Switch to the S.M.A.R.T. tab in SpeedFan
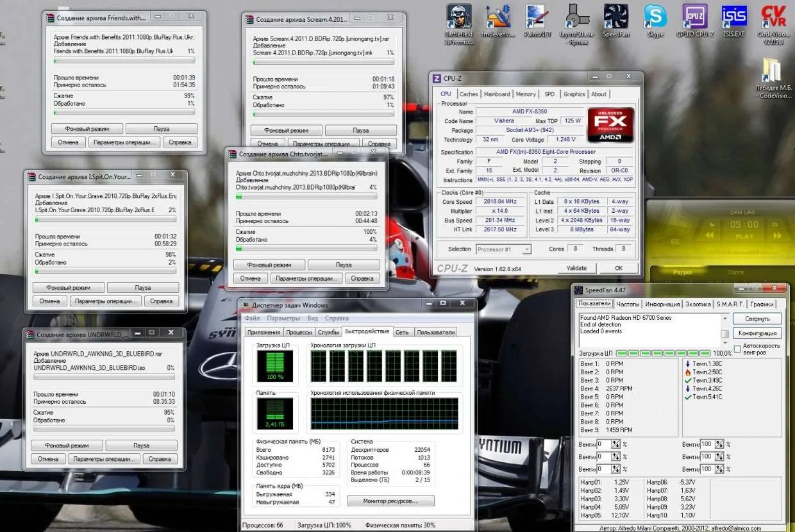 (730, 304)
